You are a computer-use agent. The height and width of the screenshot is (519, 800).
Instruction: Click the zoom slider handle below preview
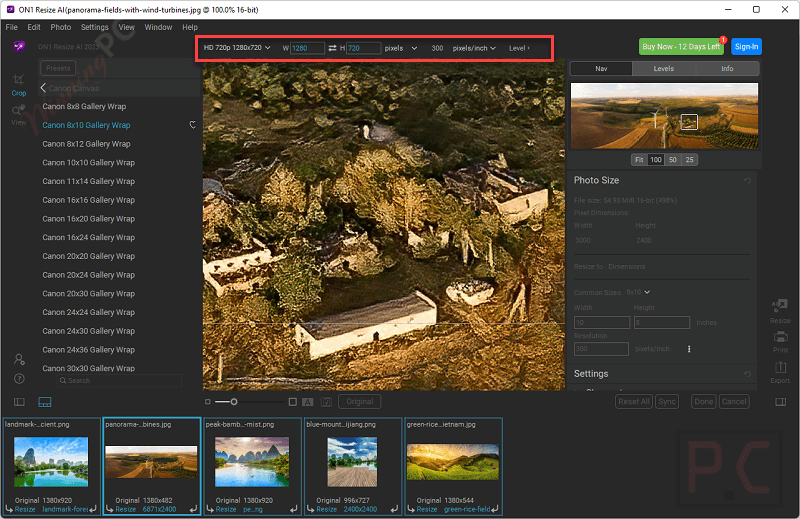[x=234, y=402]
